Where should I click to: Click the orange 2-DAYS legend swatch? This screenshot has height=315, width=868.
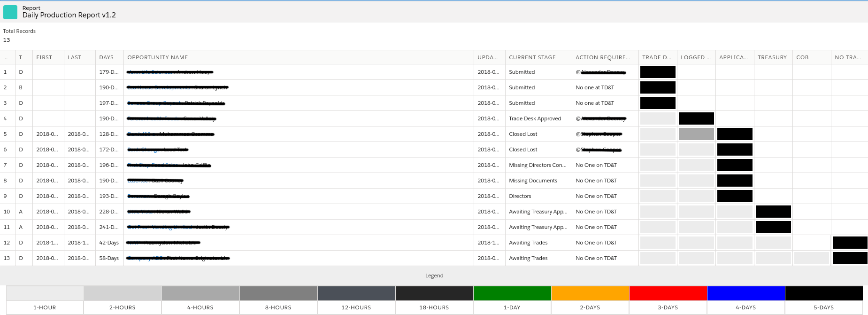point(590,293)
